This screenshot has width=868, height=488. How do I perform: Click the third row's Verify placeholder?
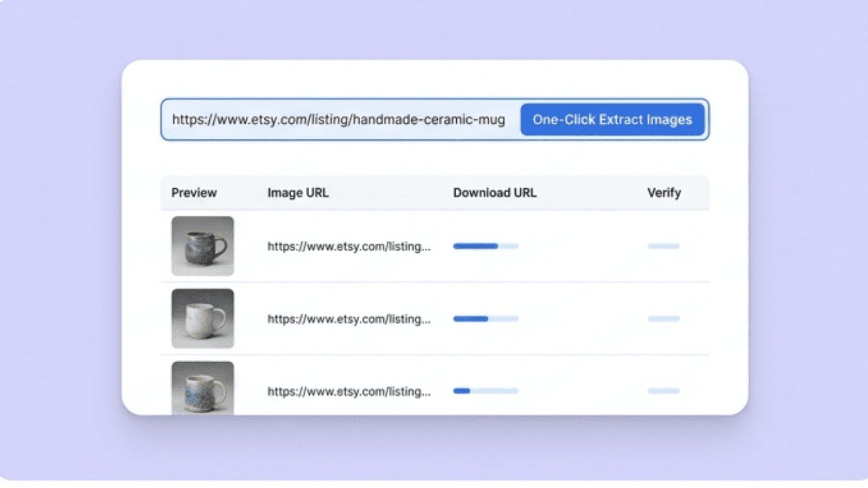[663, 391]
